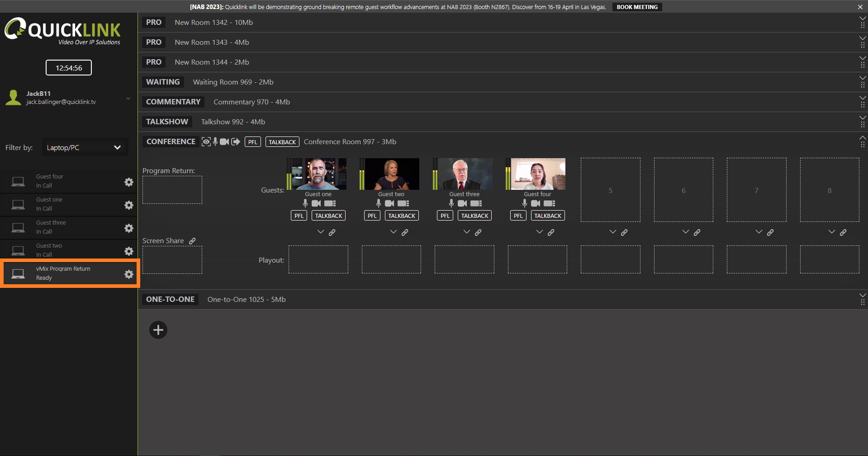Enable PFL for Guest one

299,216
